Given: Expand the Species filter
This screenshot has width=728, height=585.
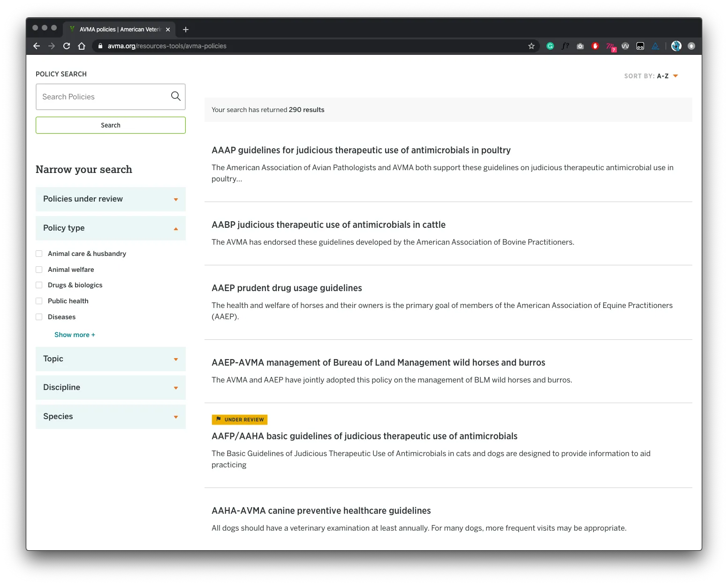Looking at the screenshot, I should (111, 417).
